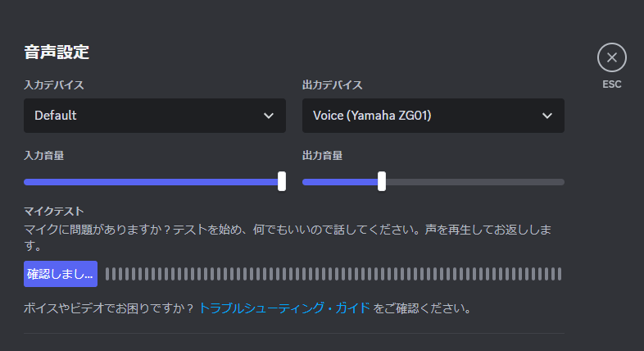Click the mic test level meter bars

pos(332,274)
